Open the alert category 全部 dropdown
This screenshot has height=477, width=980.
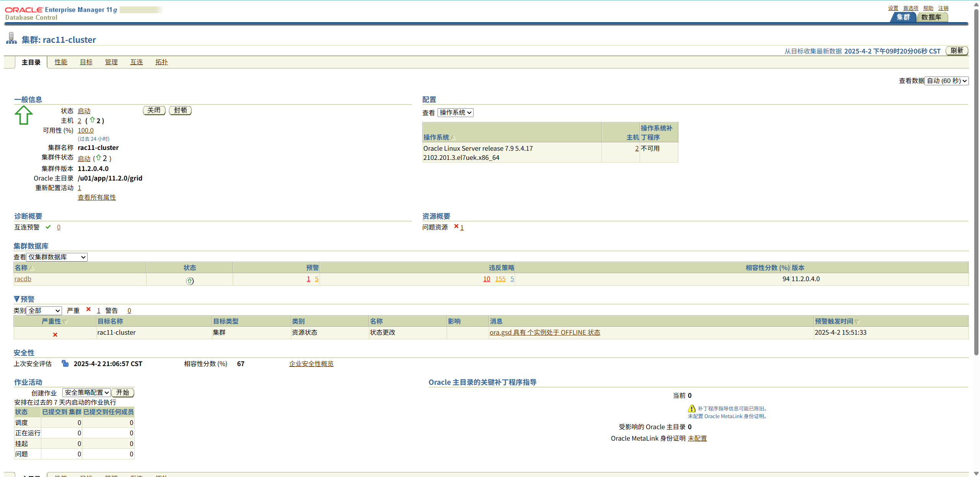44,311
